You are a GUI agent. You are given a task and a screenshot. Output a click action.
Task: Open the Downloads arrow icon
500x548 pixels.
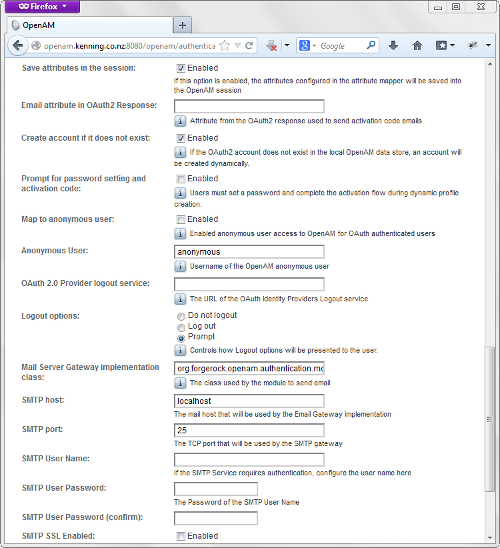(393, 45)
